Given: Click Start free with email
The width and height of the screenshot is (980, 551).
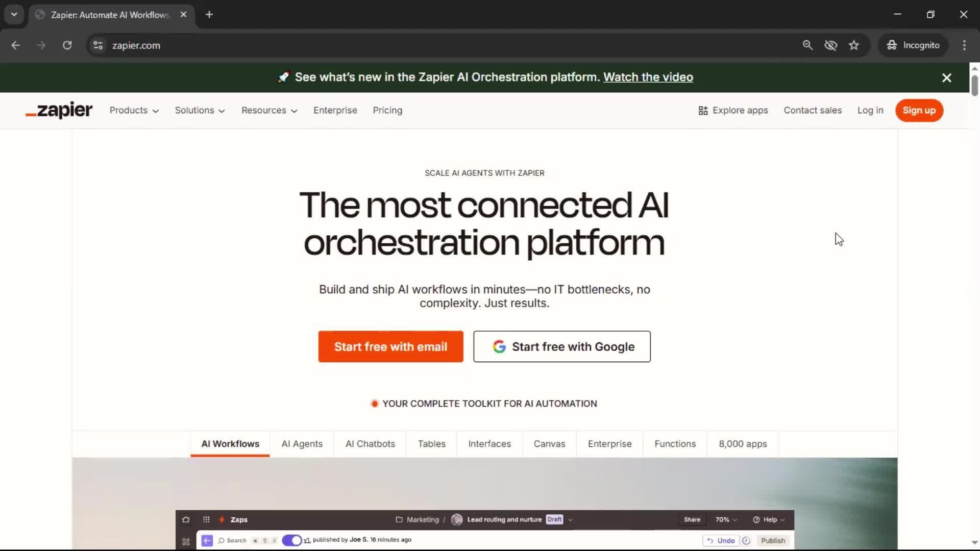Looking at the screenshot, I should click(x=390, y=347).
